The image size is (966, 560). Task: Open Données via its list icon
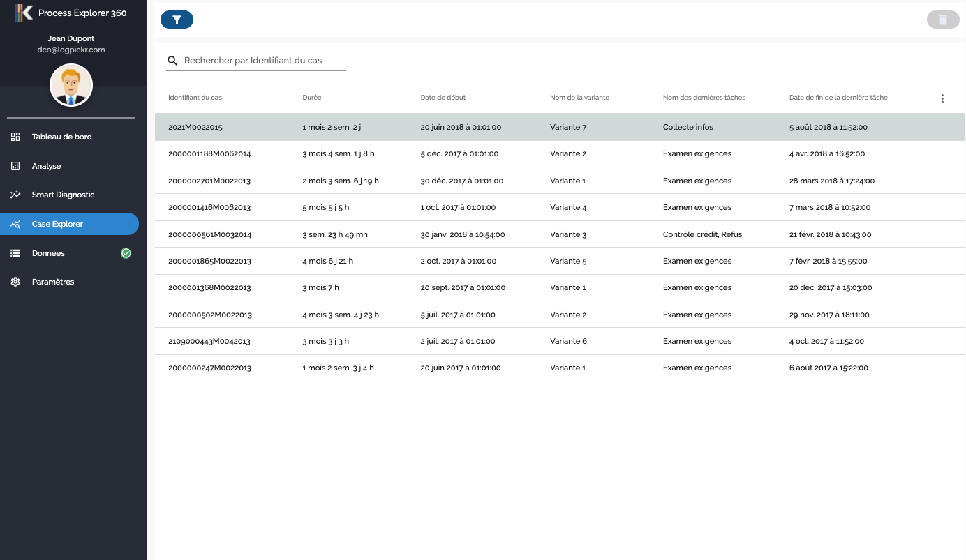coord(15,253)
